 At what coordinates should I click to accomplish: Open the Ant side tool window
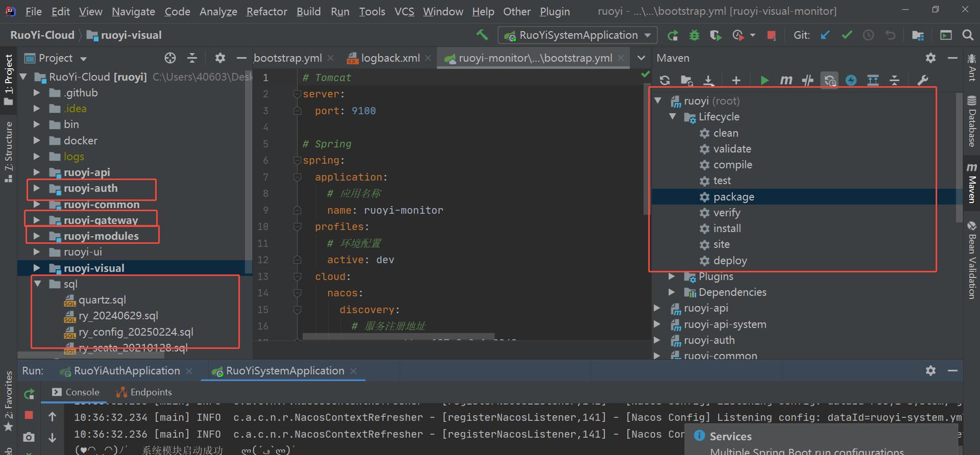972,67
